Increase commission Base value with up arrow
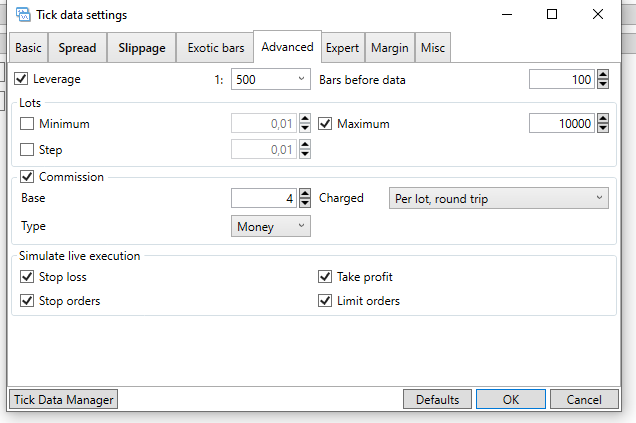 305,194
